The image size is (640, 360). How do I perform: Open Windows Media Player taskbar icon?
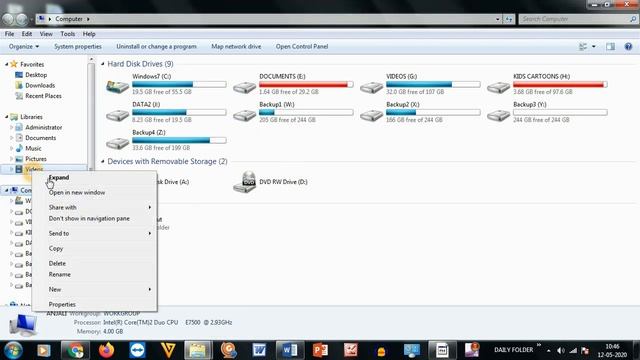(x=44, y=350)
